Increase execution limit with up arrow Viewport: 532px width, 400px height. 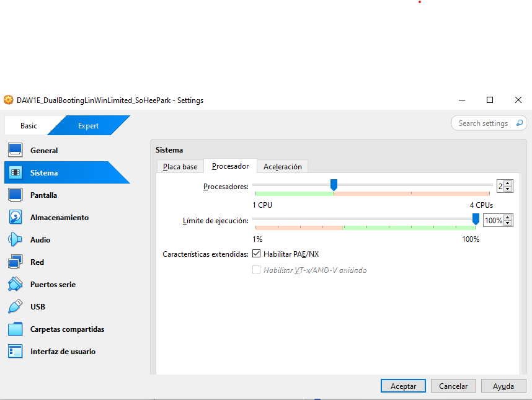(508, 218)
